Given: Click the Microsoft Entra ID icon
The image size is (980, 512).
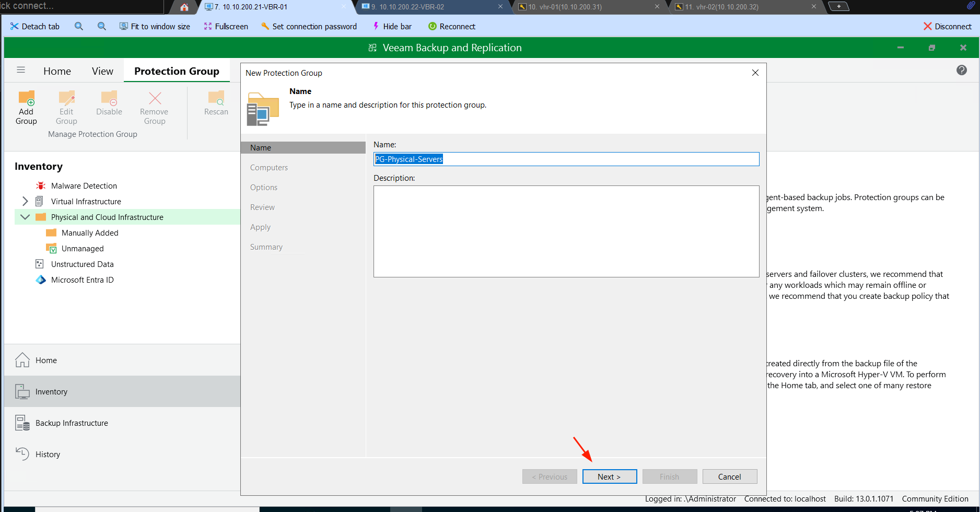Looking at the screenshot, I should point(41,280).
